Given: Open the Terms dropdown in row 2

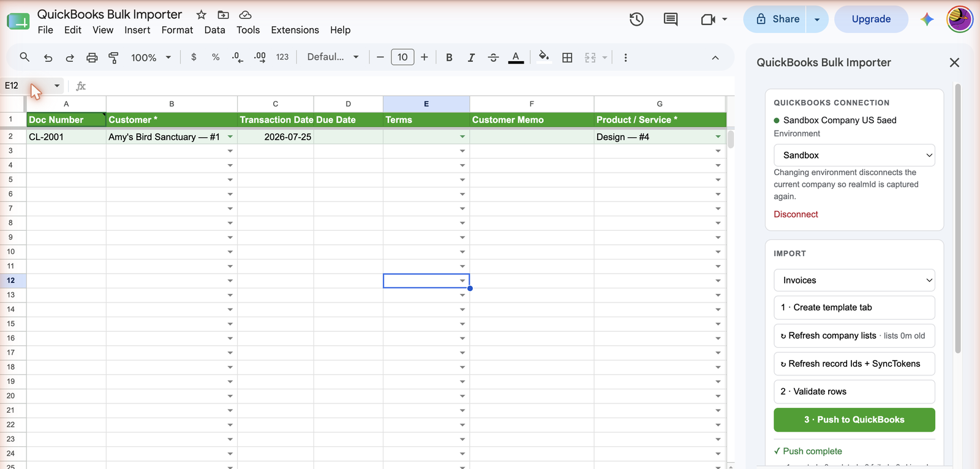Looking at the screenshot, I should coord(462,137).
